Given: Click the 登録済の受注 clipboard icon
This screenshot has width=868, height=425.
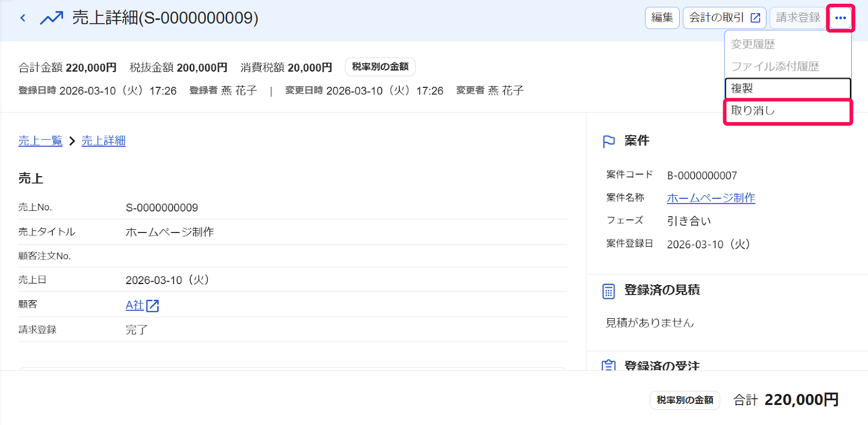Looking at the screenshot, I should pyautogui.click(x=609, y=365).
